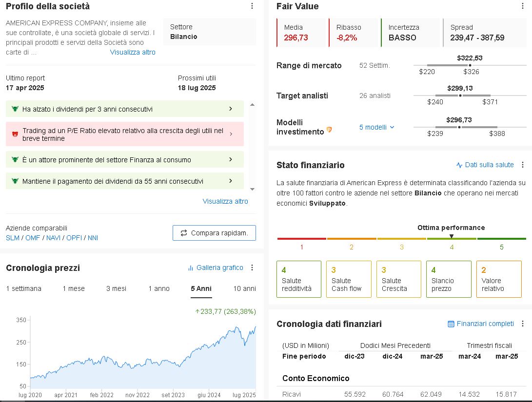Select the 10 anni time range
Image resolution: width=532 pixels, height=402 pixels.
pyautogui.click(x=244, y=288)
